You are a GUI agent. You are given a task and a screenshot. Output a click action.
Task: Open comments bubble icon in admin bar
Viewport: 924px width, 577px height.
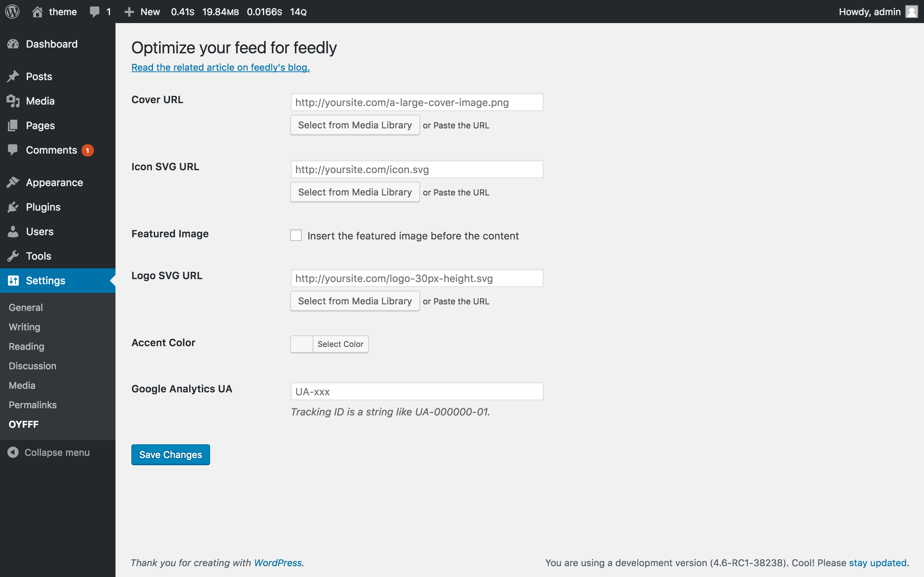coord(94,12)
